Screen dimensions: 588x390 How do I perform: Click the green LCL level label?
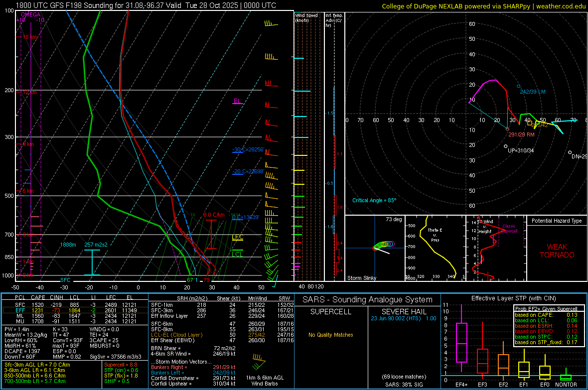pos(237,254)
